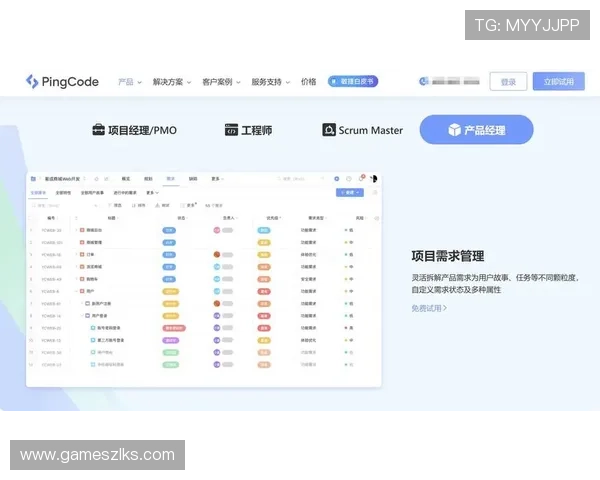Expand the 订单 row tree arrow
The width and height of the screenshot is (600, 480).
pos(76,255)
